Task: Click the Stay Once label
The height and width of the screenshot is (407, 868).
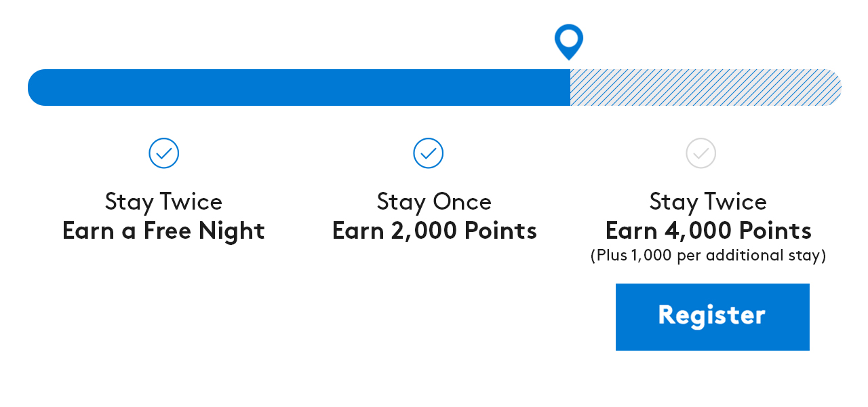Action: click(434, 201)
